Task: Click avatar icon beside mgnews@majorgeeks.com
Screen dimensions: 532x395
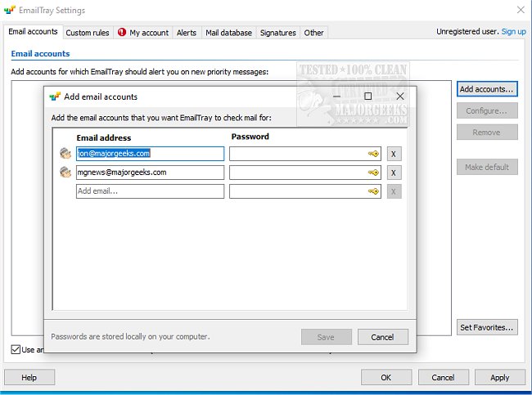Action: click(x=65, y=173)
